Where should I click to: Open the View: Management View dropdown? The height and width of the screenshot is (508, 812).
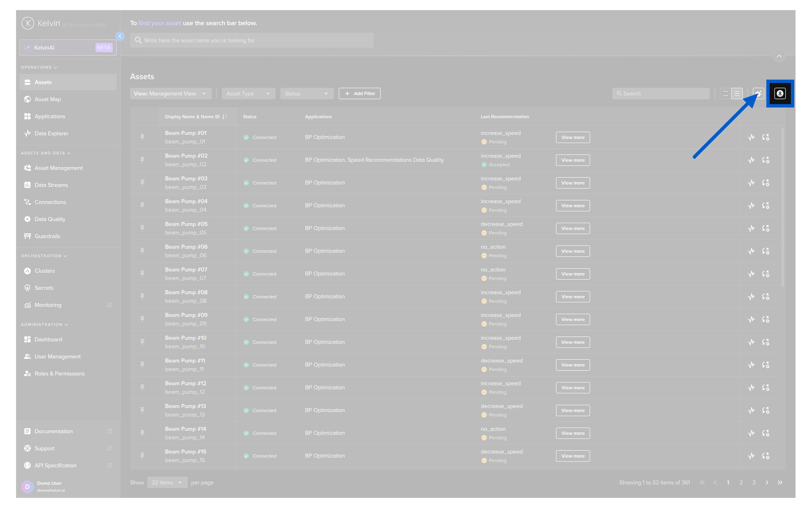point(170,94)
